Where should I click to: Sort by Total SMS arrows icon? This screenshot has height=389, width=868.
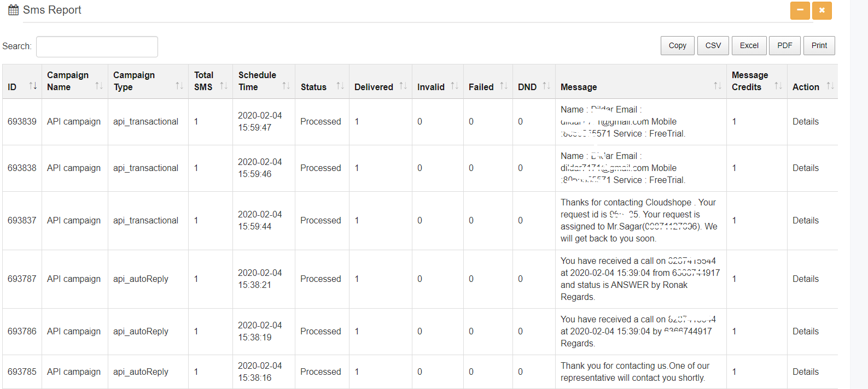click(224, 86)
